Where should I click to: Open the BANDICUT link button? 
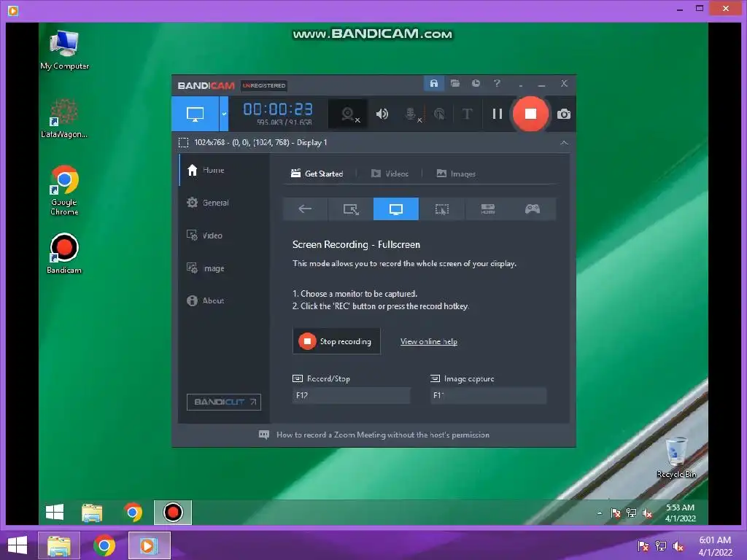tap(224, 402)
